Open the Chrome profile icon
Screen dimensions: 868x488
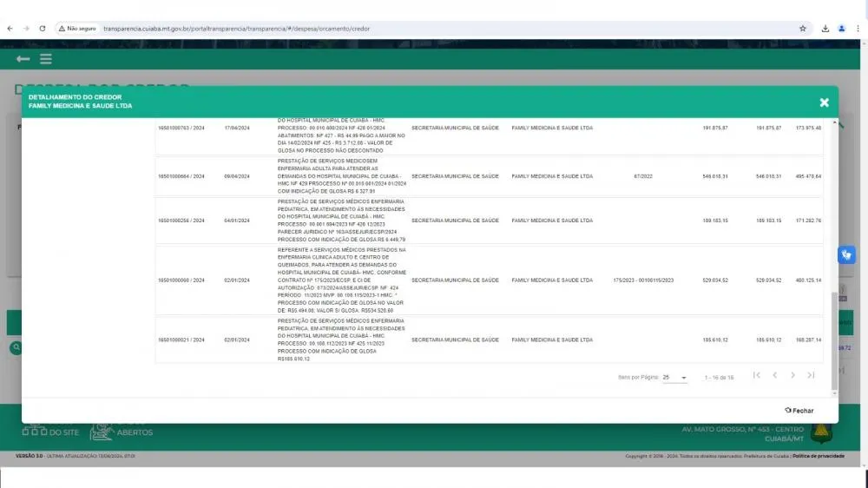(842, 29)
